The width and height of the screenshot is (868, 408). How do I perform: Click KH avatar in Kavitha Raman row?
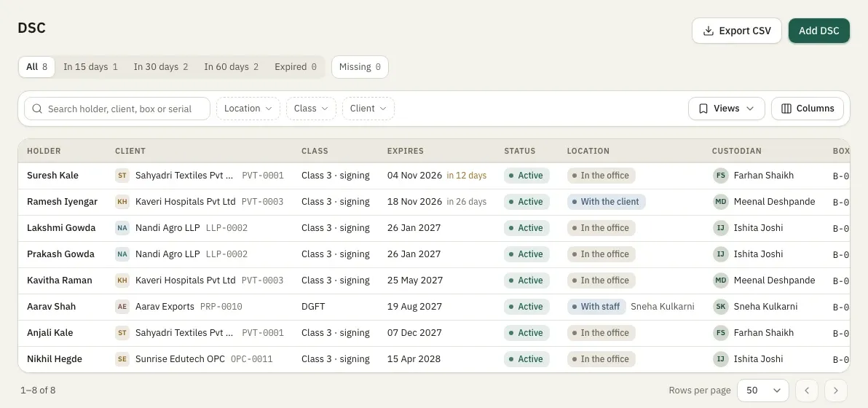(122, 280)
